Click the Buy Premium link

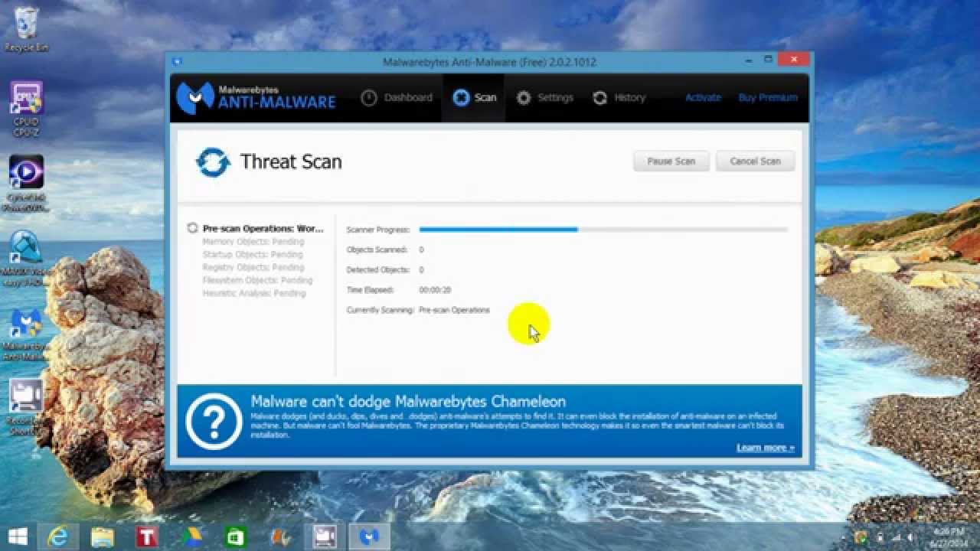tap(768, 98)
